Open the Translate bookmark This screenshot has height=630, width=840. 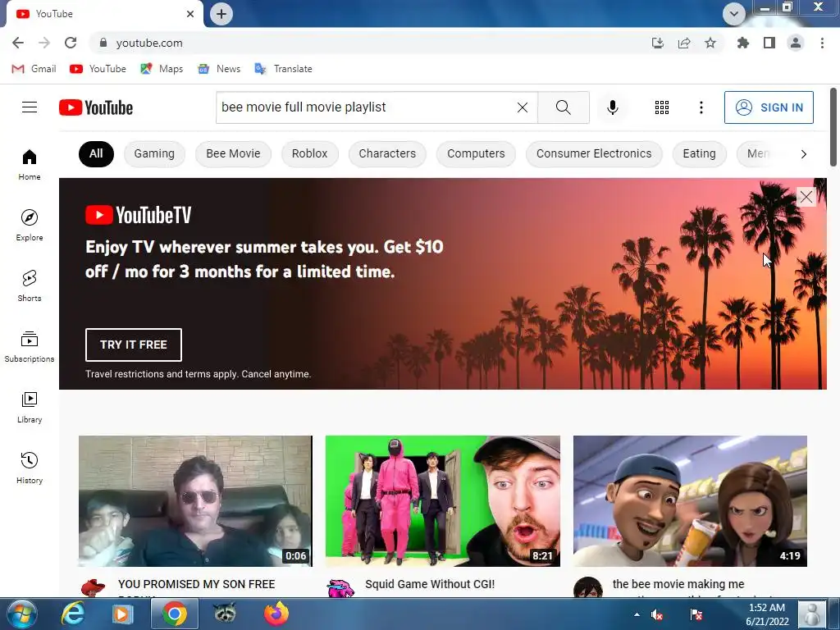283,69
